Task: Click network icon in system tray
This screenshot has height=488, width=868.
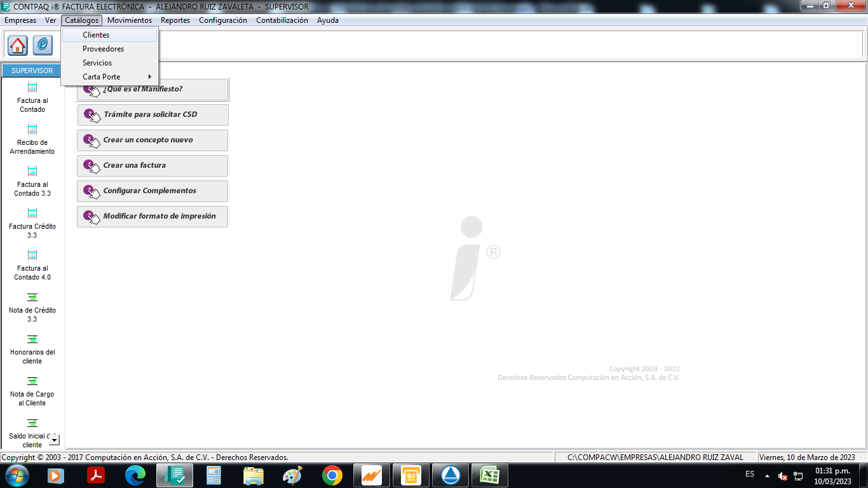Action: 798,476
